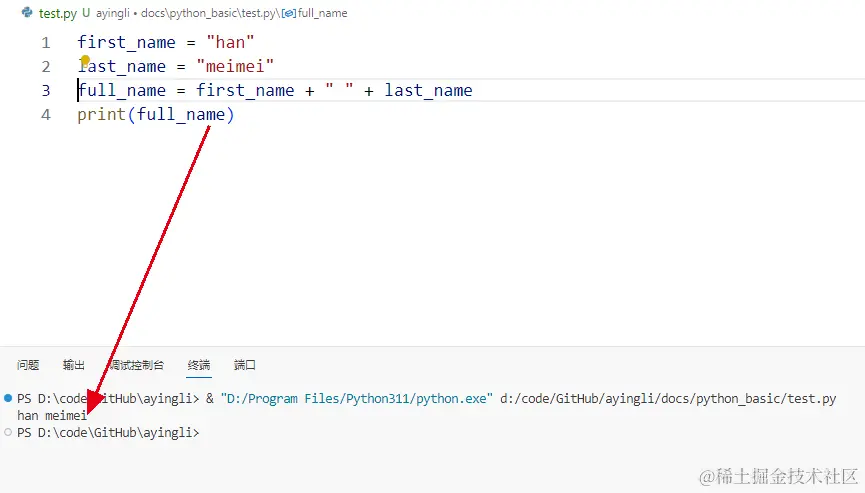Viewport: 865px width, 493px height.
Task: Click the print function call on line 4
Action: click(x=102, y=115)
